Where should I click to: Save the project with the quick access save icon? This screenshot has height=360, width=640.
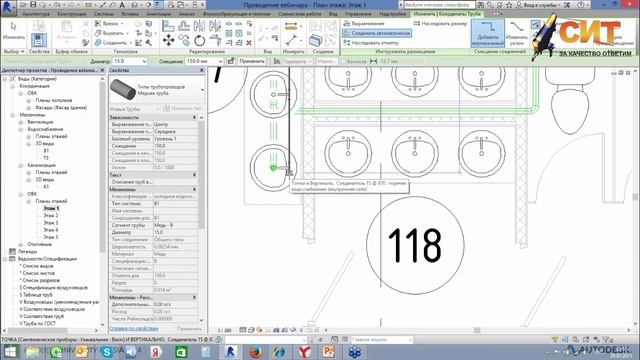(33, 5)
